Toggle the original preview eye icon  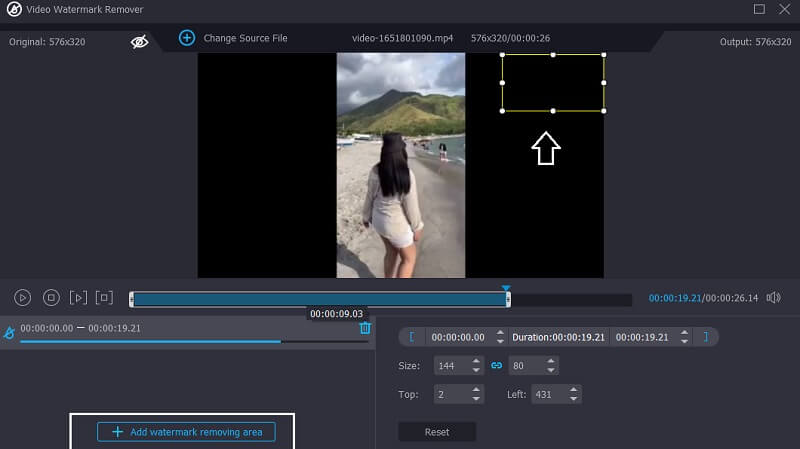coord(139,41)
